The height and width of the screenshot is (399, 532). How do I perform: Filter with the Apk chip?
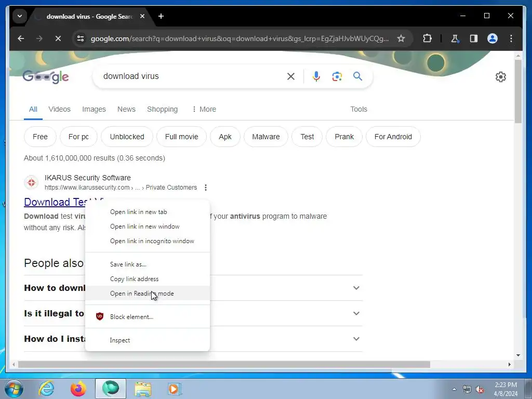[x=225, y=137]
